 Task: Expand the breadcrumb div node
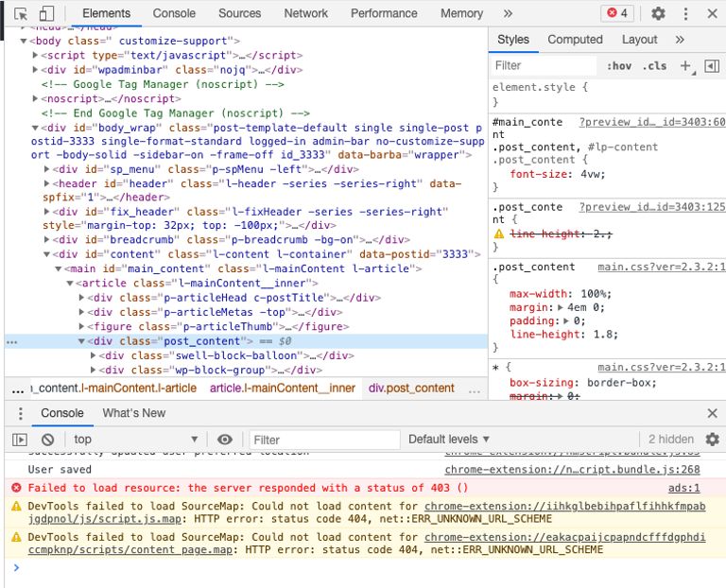click(x=46, y=239)
